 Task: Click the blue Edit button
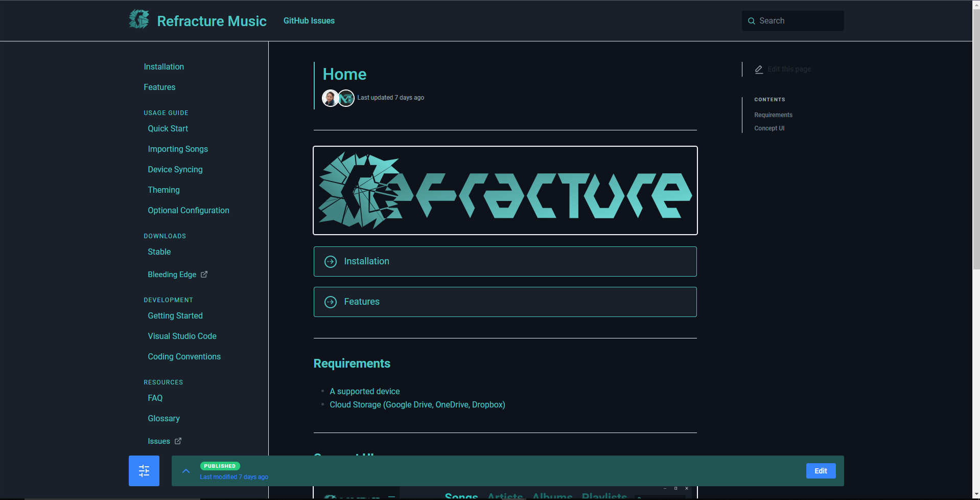tap(821, 471)
